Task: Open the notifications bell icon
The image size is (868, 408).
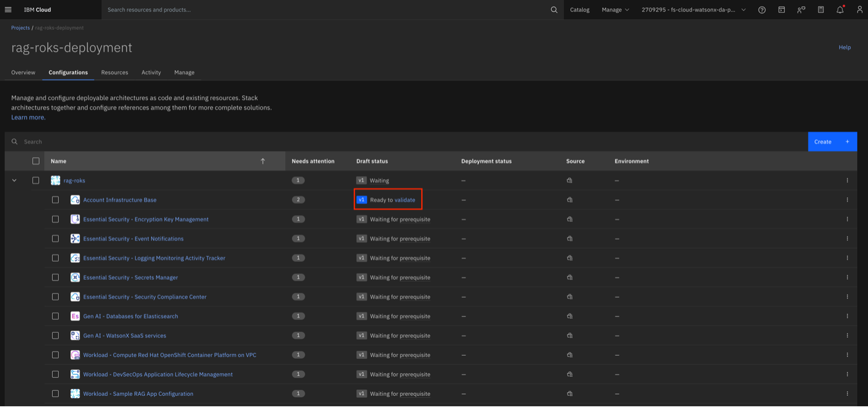Action: click(x=840, y=10)
